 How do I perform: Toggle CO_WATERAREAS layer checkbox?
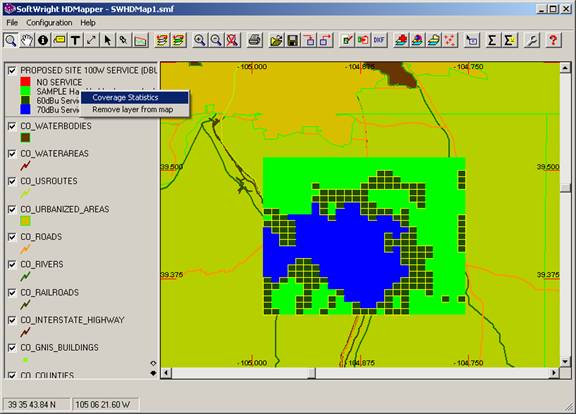click(x=12, y=154)
